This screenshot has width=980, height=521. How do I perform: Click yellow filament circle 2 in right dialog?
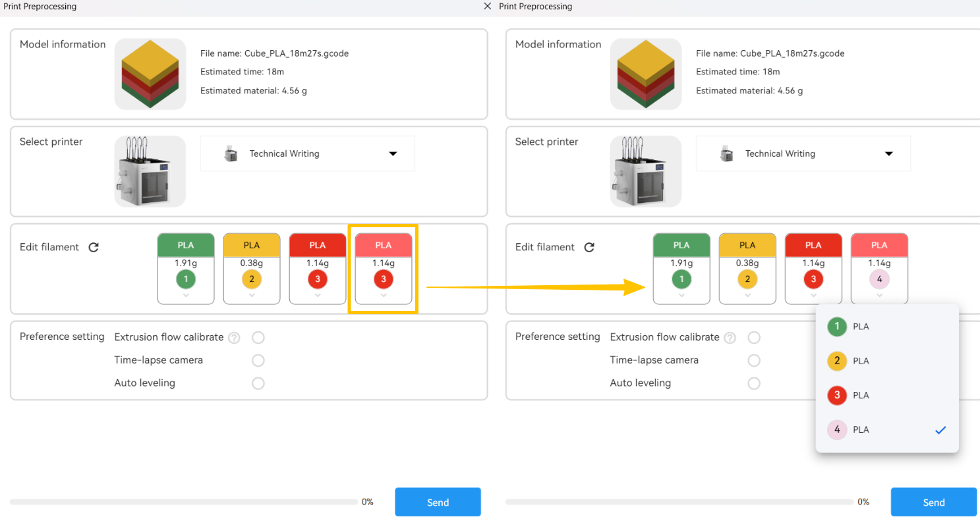747,279
